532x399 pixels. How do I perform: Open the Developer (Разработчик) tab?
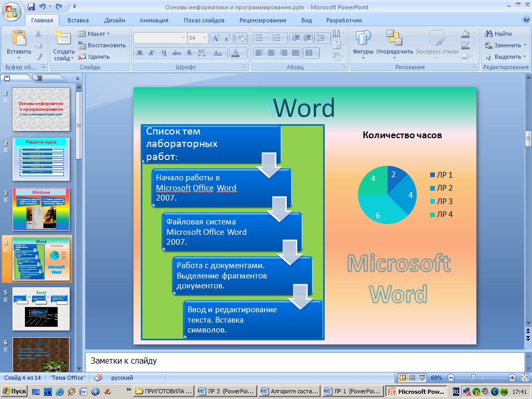point(344,20)
